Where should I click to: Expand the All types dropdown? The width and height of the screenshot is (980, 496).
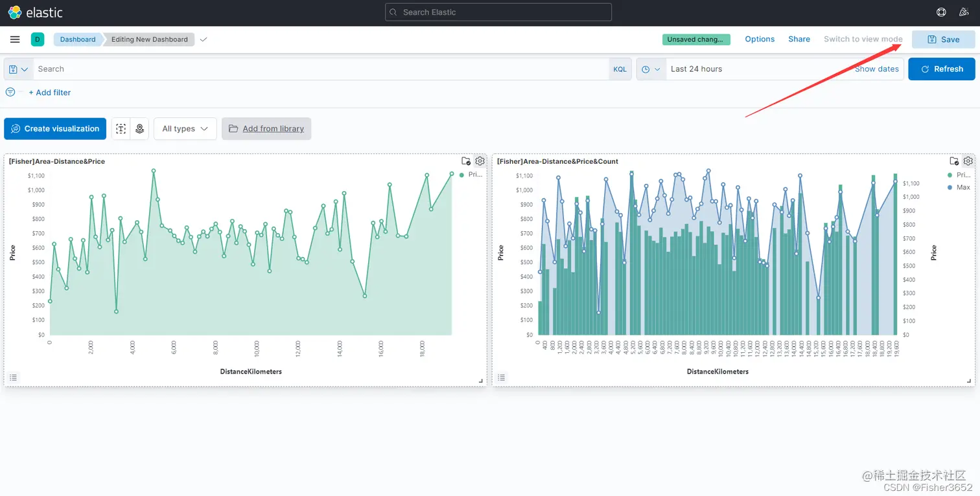(185, 129)
